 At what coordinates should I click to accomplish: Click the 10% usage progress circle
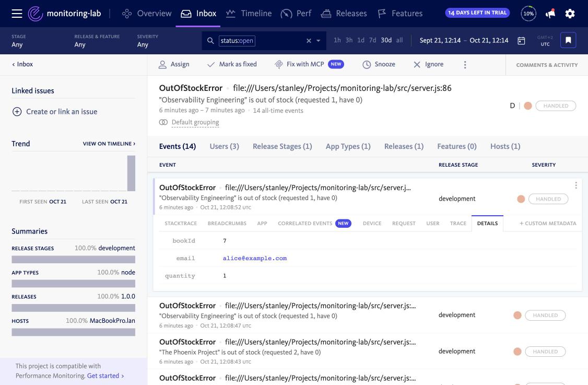pos(528,14)
